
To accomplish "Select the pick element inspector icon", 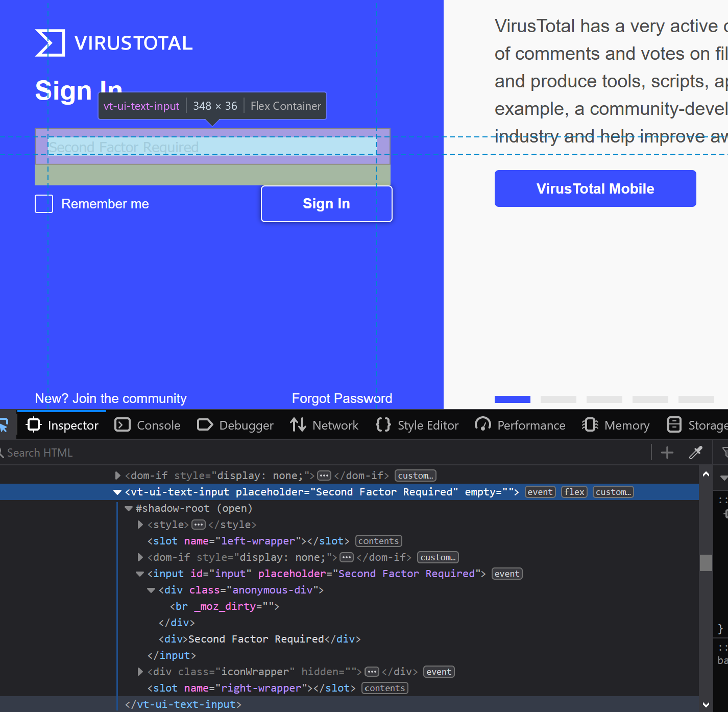I will (4, 424).
